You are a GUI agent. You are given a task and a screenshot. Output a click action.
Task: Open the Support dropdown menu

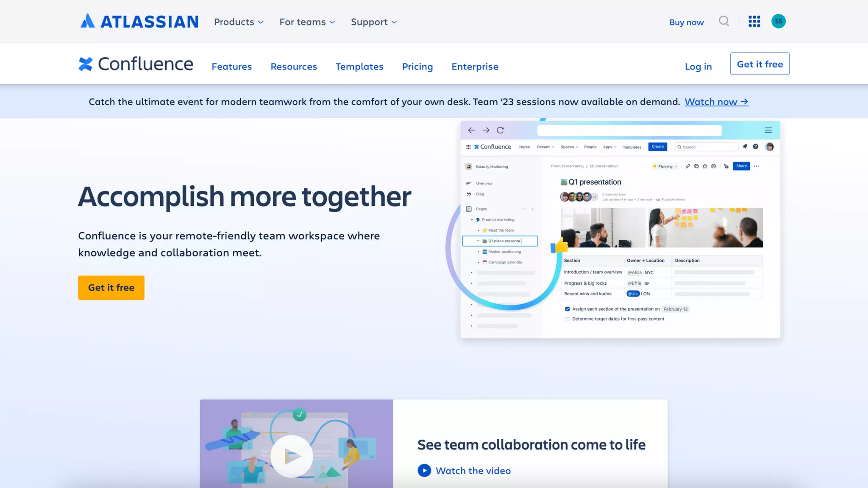(373, 22)
